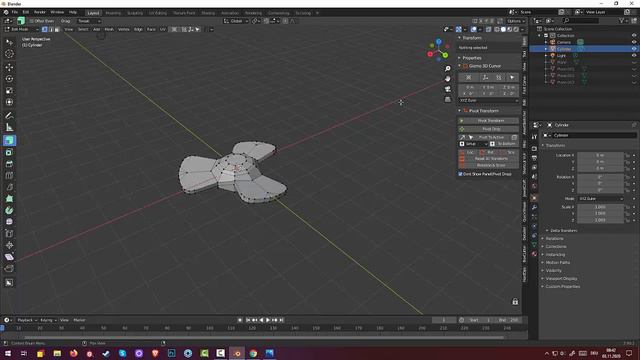Click the Location X value field
Image resolution: width=640 pixels, height=360 pixels.
600,156
